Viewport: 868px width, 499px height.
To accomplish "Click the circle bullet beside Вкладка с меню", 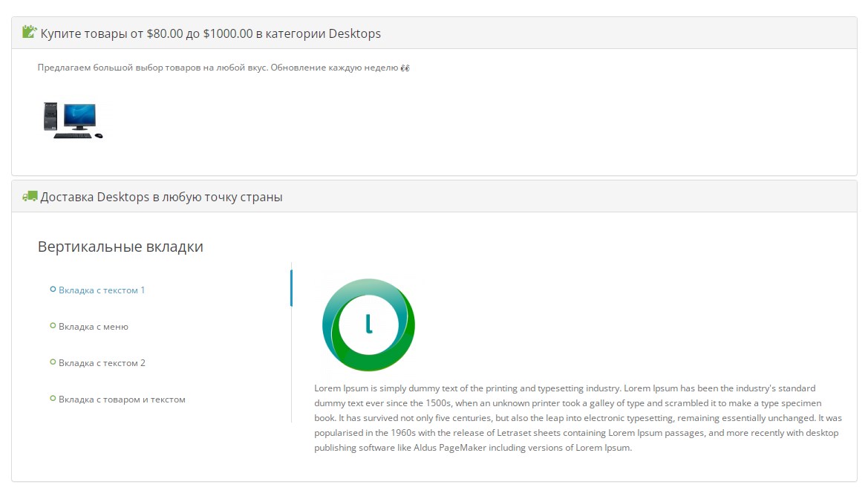I will coord(53,326).
